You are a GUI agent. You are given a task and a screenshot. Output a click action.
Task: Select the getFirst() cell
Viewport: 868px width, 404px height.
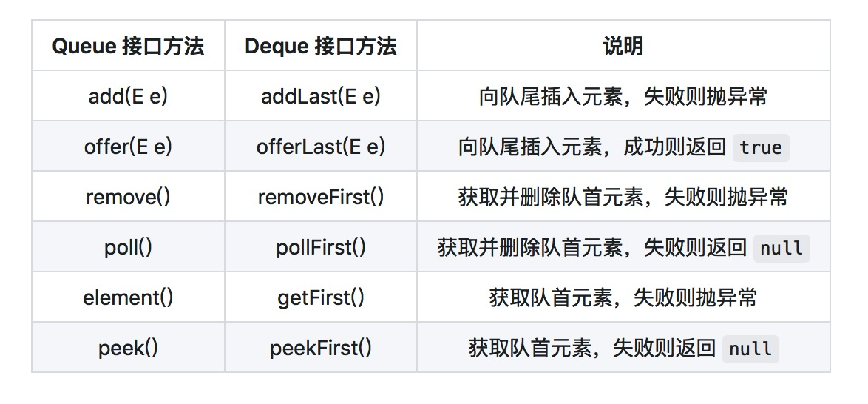pos(321,297)
